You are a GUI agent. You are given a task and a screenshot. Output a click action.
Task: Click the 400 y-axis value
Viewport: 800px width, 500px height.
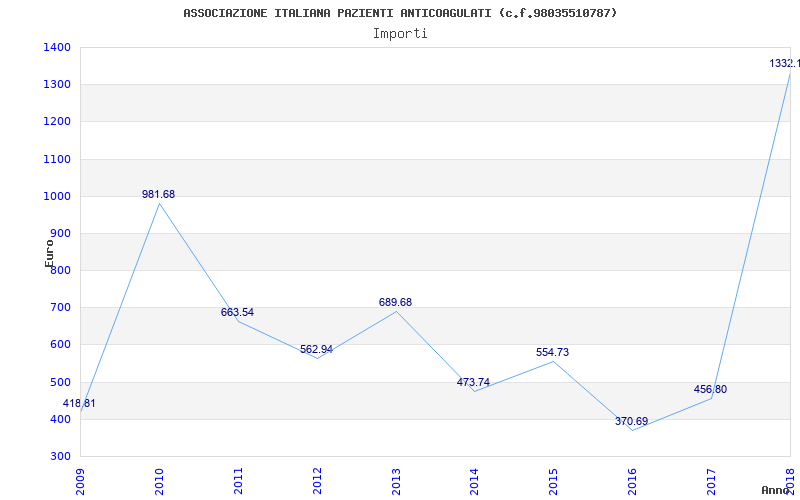pos(61,419)
